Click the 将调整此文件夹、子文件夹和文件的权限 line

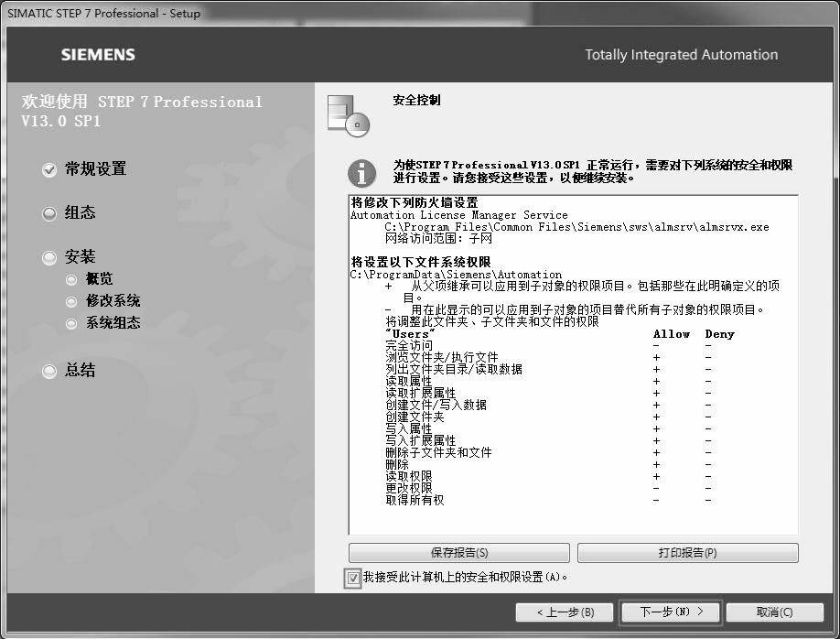(x=492, y=321)
